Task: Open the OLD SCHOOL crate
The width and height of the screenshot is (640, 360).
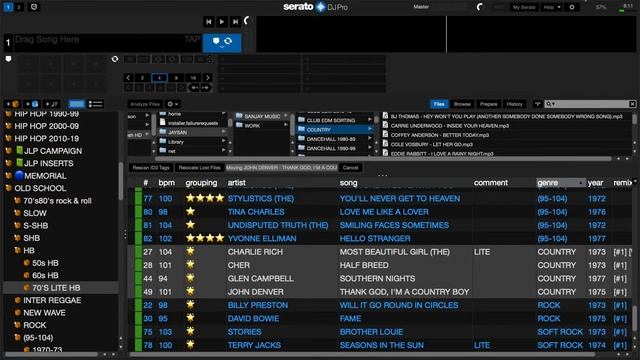Action: 40,189
